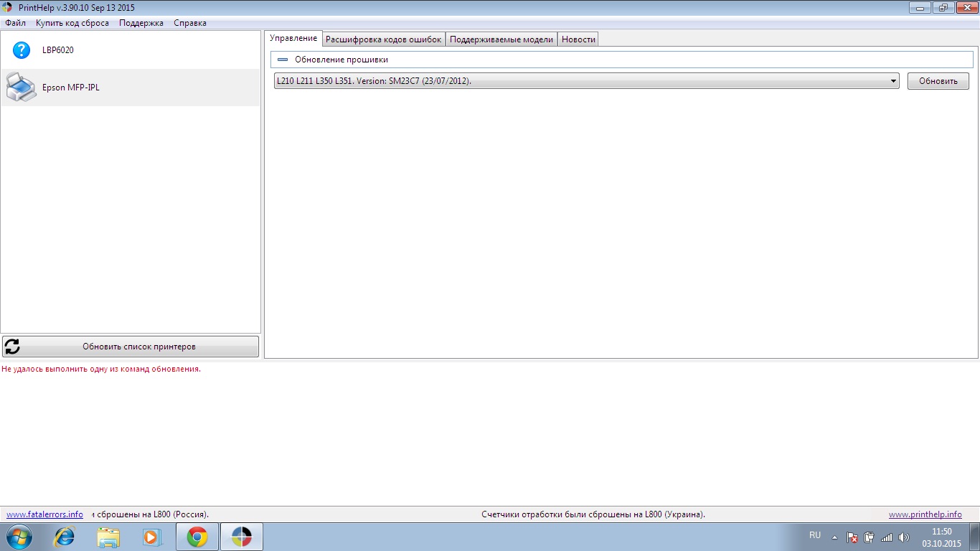Viewport: 980px width, 551px height.
Task: Open the Action Center flag icon
Action: (x=852, y=537)
